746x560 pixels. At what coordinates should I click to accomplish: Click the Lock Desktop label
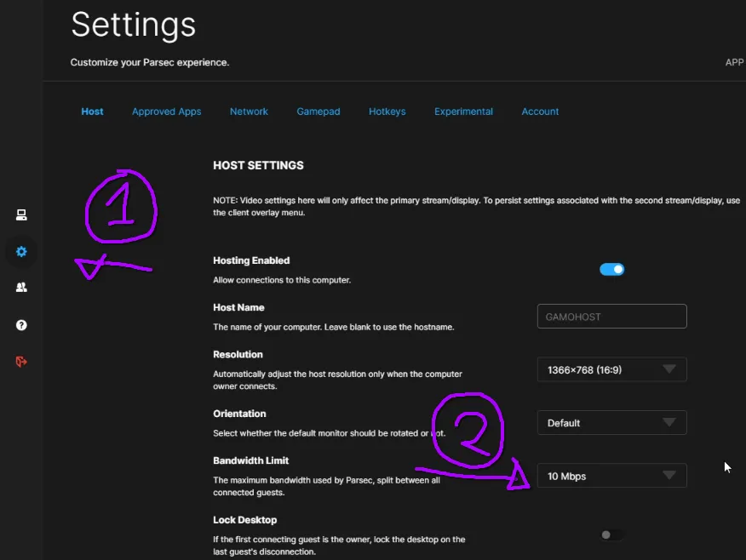click(245, 520)
